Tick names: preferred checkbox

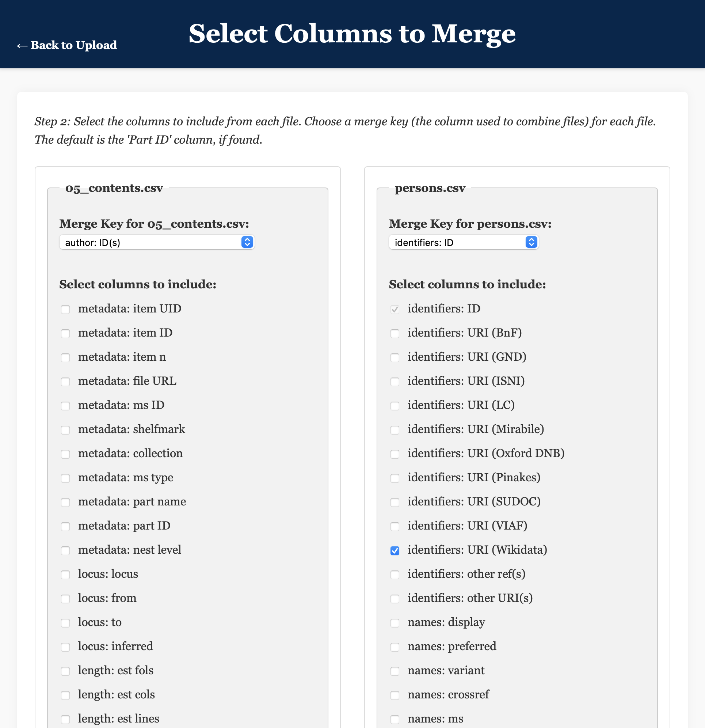(x=395, y=647)
